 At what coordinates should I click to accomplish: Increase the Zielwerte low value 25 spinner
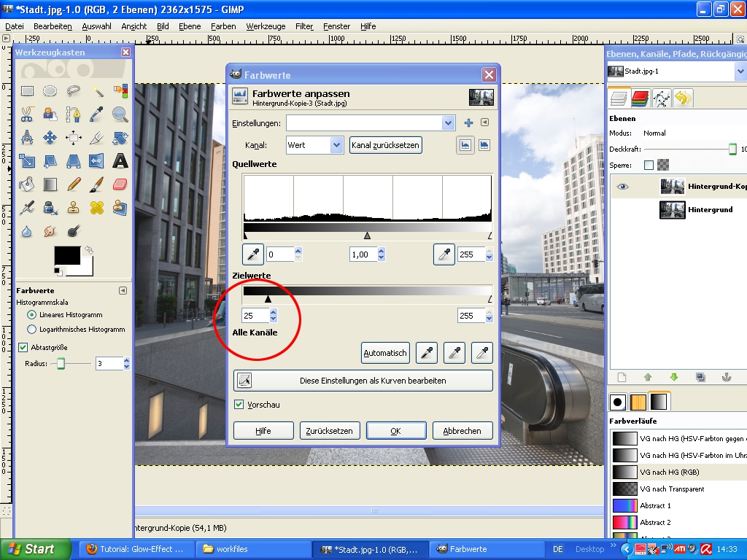[273, 312]
